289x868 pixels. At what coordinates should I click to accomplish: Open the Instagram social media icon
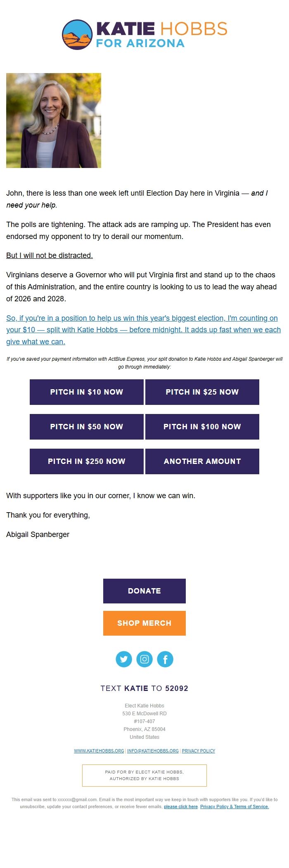pyautogui.click(x=144, y=659)
